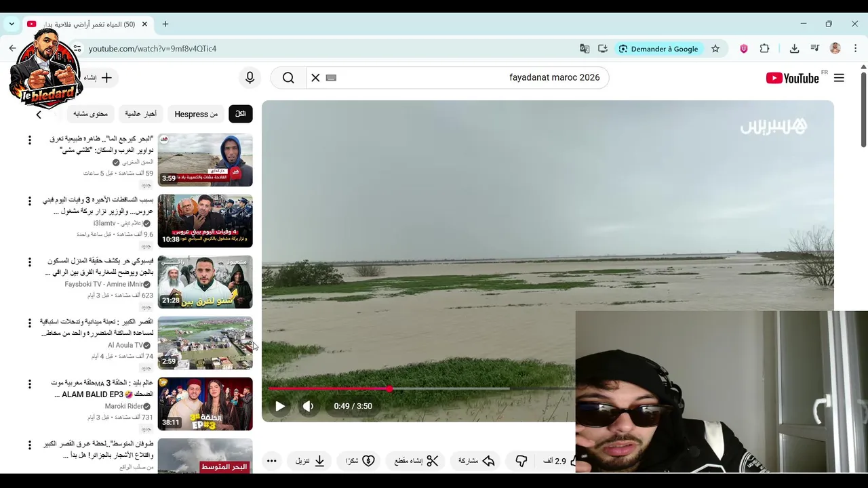The width and height of the screenshot is (868, 488).
Task: Click the Google Translate page icon
Action: coord(585,49)
